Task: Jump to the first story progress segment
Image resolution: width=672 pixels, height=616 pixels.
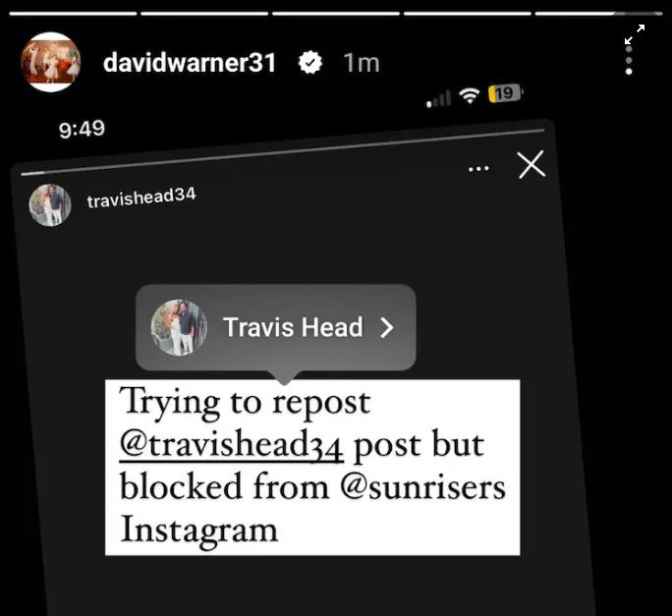Action: pyautogui.click(x=73, y=14)
